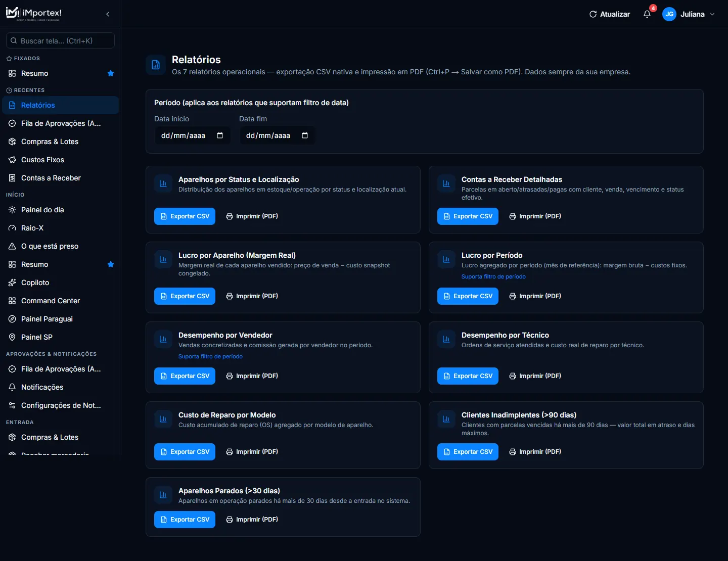The image size is (728, 561).
Task: Click the Aparelhos Parados chart icon
Action: [x=163, y=495]
